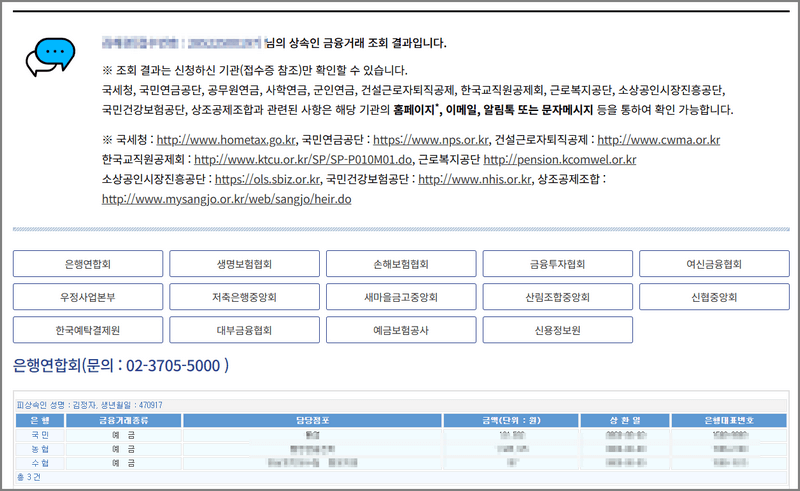Open the hometax.go.kr link
The width and height of the screenshot is (800, 491).
[226, 140]
